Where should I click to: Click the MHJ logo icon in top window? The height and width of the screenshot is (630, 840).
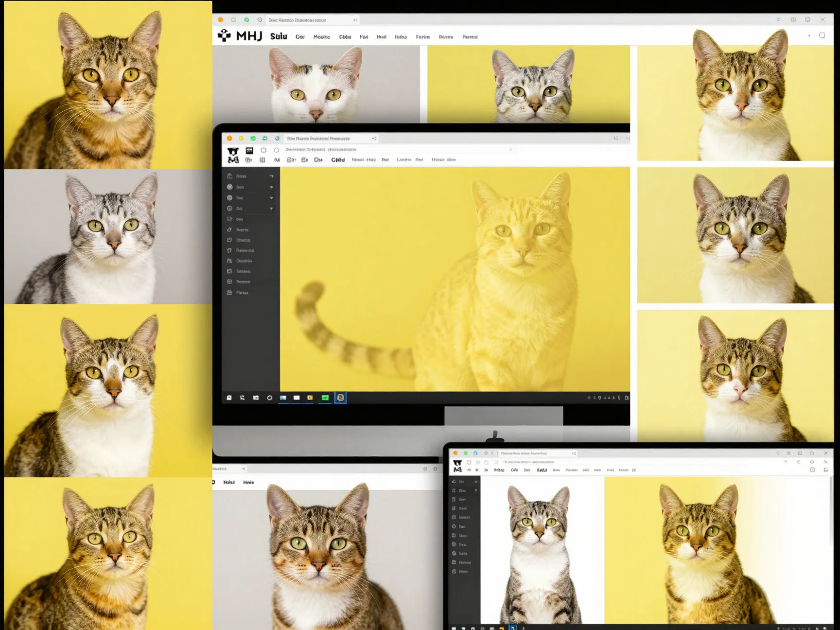pyautogui.click(x=224, y=35)
